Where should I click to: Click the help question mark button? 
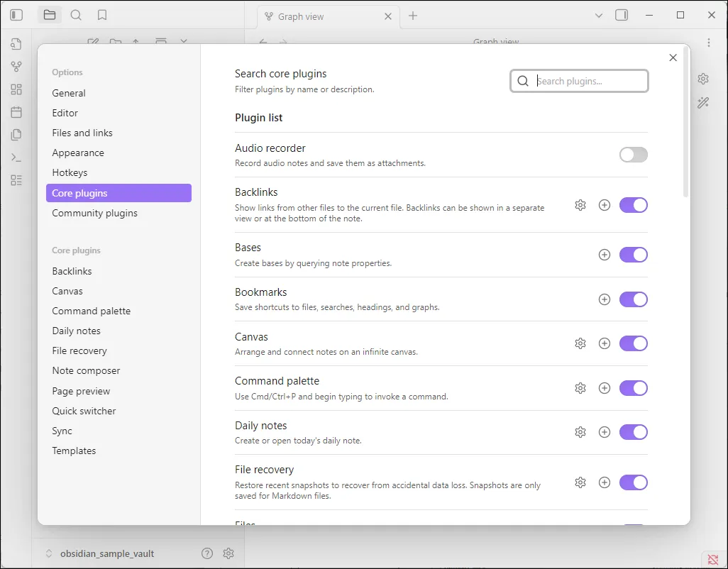coord(206,553)
